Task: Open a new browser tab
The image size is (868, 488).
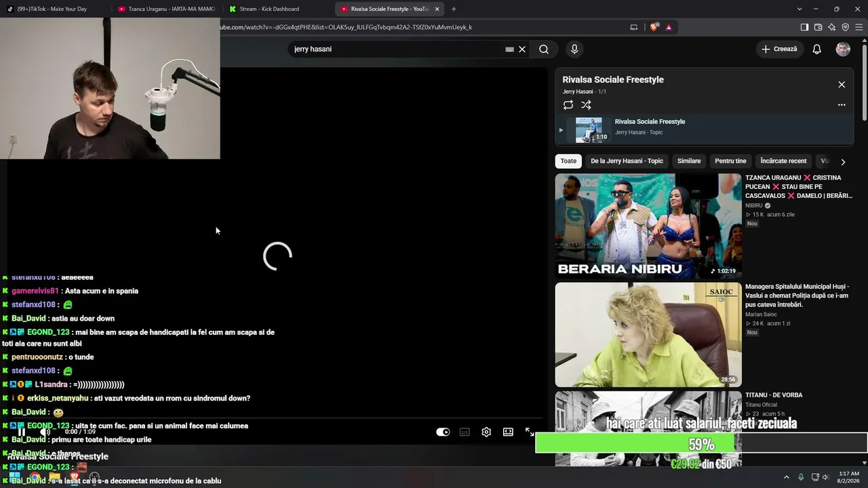Action: click(x=454, y=9)
